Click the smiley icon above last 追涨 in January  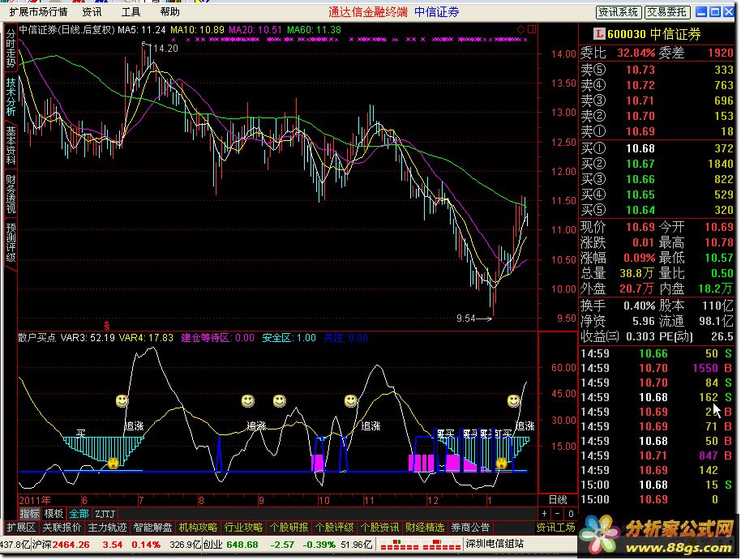click(513, 400)
